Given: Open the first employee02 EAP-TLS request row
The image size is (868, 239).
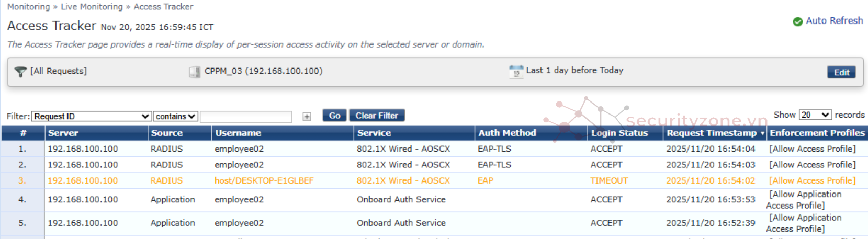Looking at the screenshot, I should [x=239, y=149].
